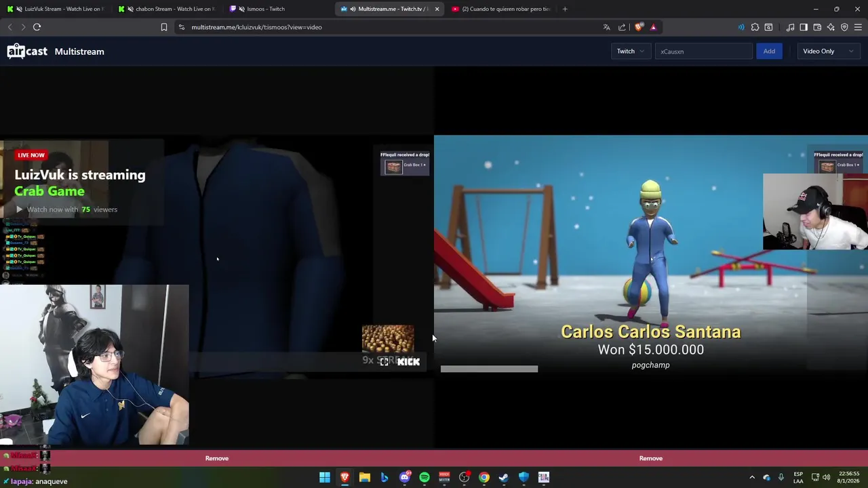Open Windows Security shield on taskbar
This screenshot has height=488, width=868.
(x=524, y=477)
